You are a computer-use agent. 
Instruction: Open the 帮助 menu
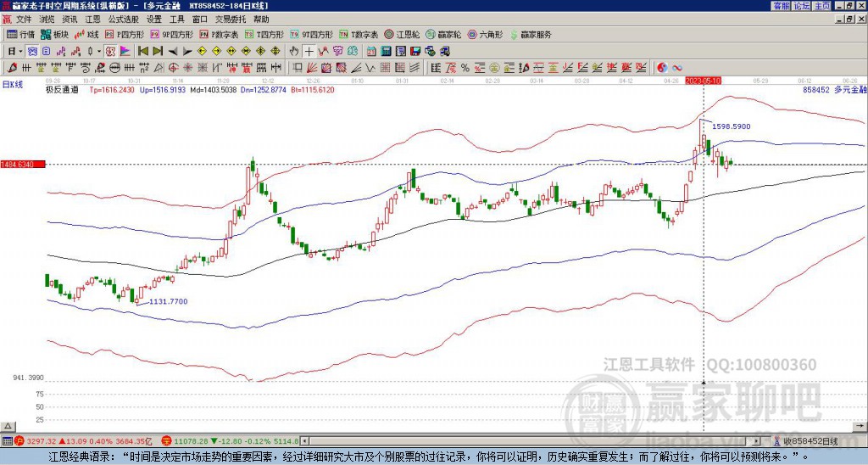pyautogui.click(x=261, y=20)
